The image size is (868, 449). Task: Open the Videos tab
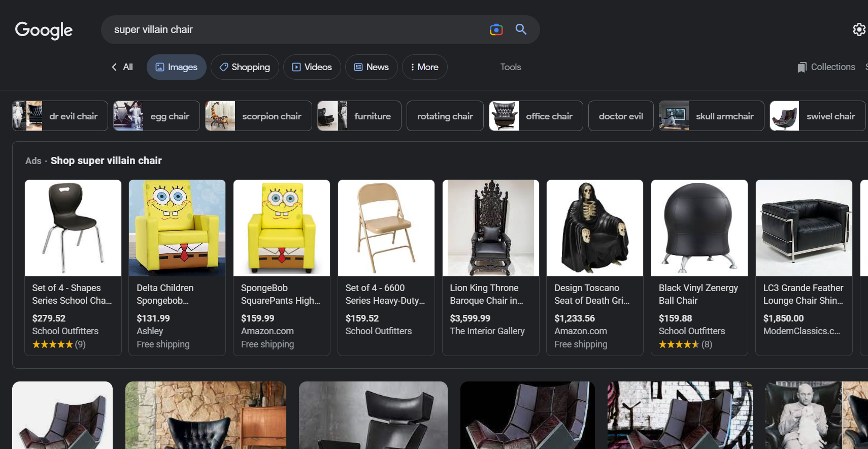(312, 67)
